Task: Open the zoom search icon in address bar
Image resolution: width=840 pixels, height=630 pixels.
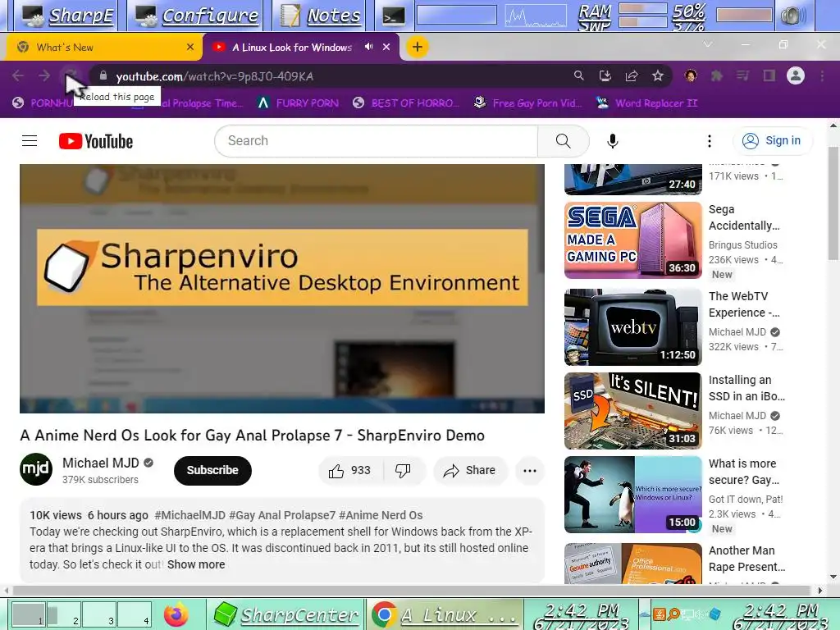Action: point(578,76)
